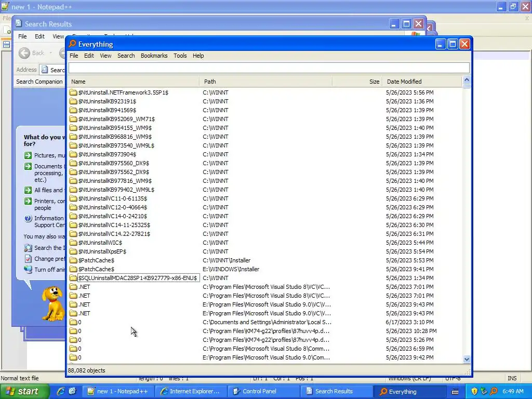Select folder icon of $NtUninstallKB975562_DX9$
The width and height of the screenshot is (532, 399).
tap(73, 171)
